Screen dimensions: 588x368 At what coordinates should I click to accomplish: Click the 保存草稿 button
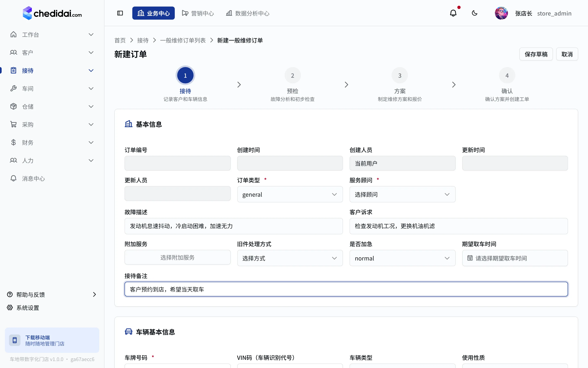coord(536,54)
